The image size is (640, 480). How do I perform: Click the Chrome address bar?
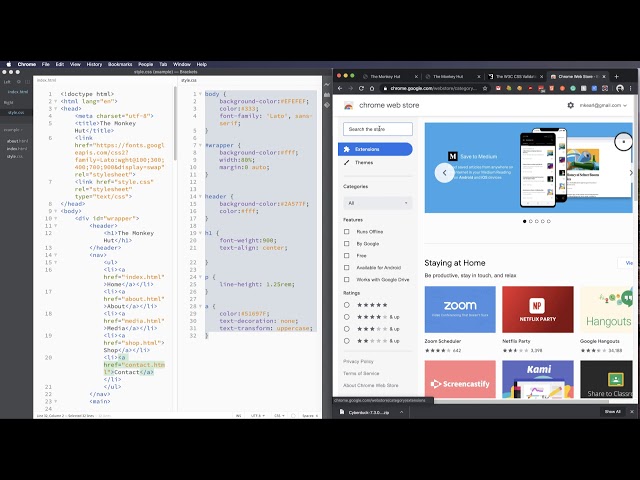[433, 88]
